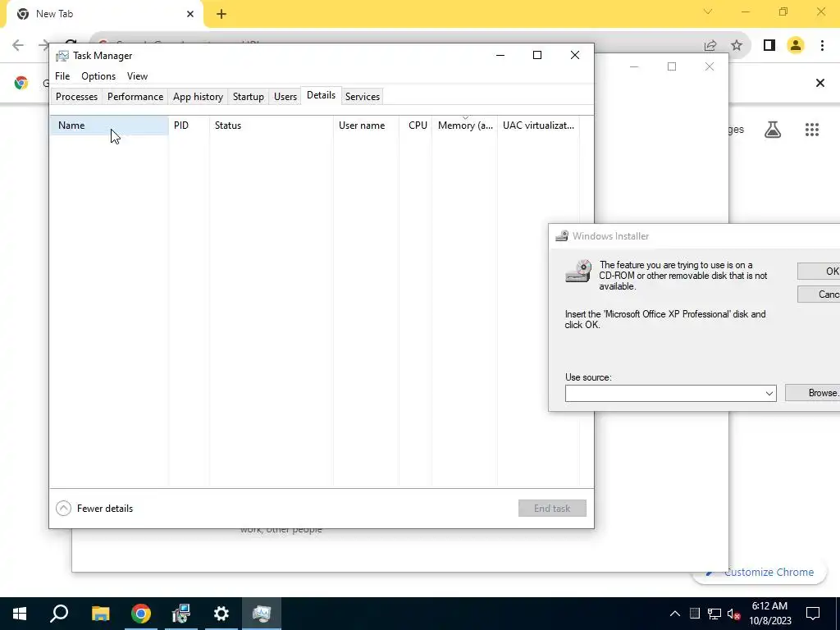Screen dimensions: 840x630
Task: Click the End task button
Action: click(x=552, y=509)
